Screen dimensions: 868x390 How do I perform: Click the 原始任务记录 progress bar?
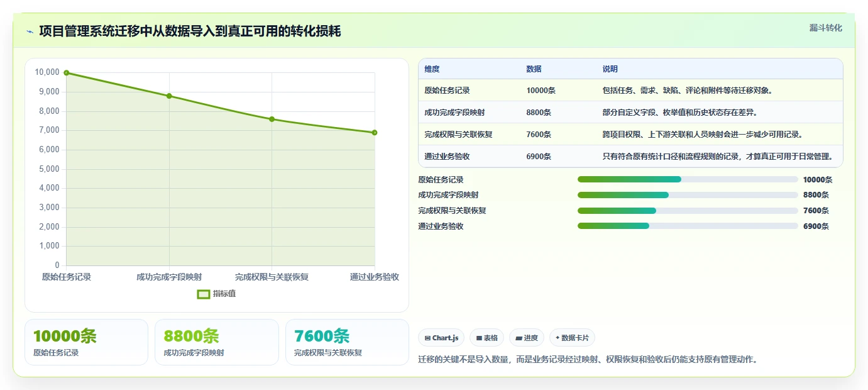point(688,179)
